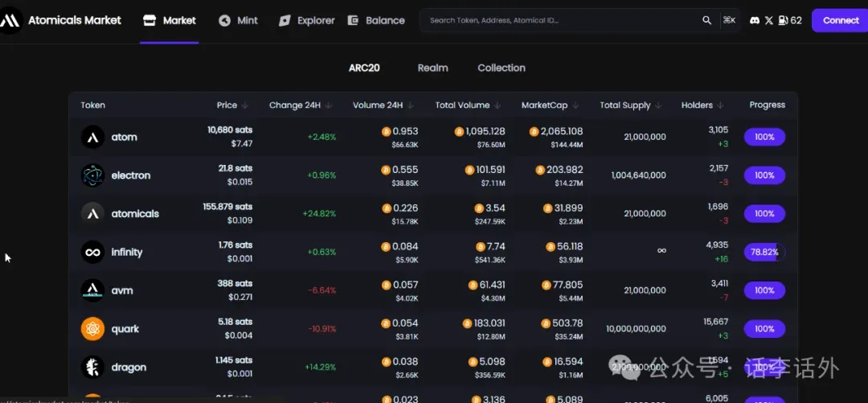Click the dragon token icon
Viewport: 868px width, 403px height.
pos(92,367)
